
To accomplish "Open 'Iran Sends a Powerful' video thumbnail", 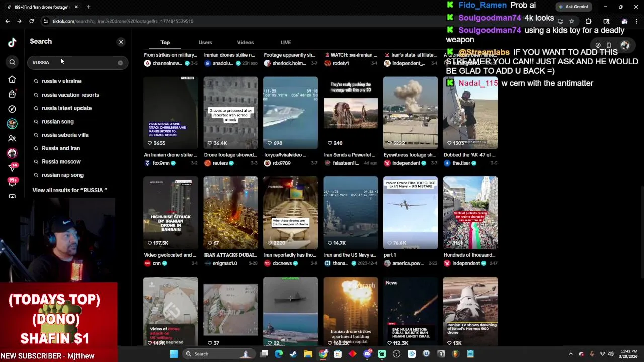I will pyautogui.click(x=350, y=113).
